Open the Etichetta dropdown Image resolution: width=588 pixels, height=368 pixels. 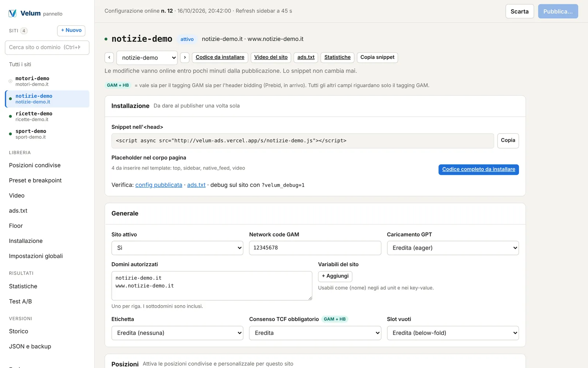177,333
